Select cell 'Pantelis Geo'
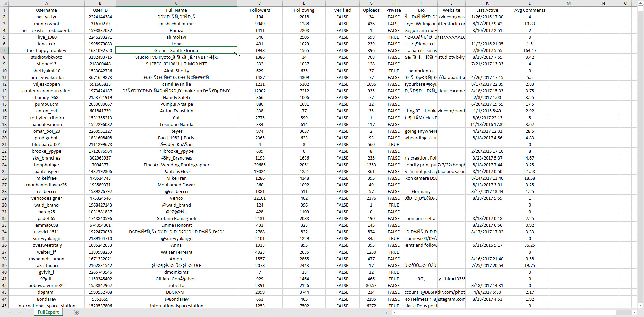644x317 pixels. pyautogui.click(x=176, y=171)
